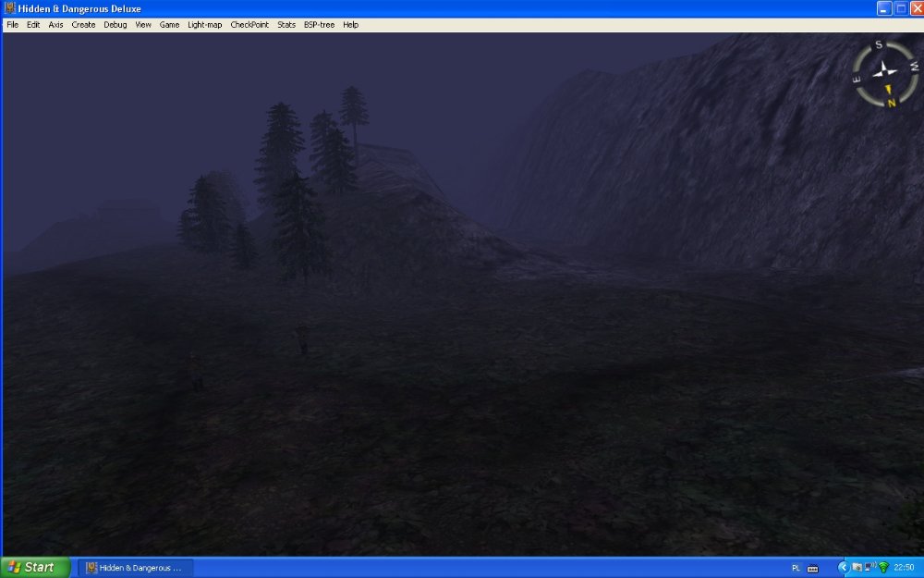Open the Debug menu
The width and height of the screenshot is (924, 578).
(x=115, y=25)
